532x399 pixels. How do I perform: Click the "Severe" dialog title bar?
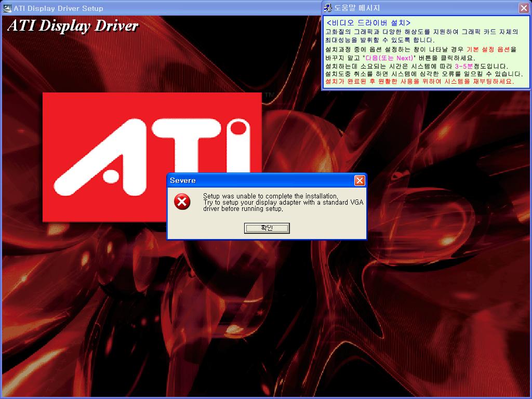[x=267, y=180]
